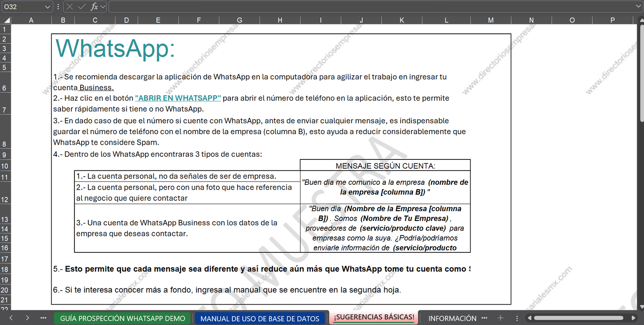Click line "3.- En dado caso de que el número"
The width and height of the screenshot is (644, 325).
click(x=259, y=132)
